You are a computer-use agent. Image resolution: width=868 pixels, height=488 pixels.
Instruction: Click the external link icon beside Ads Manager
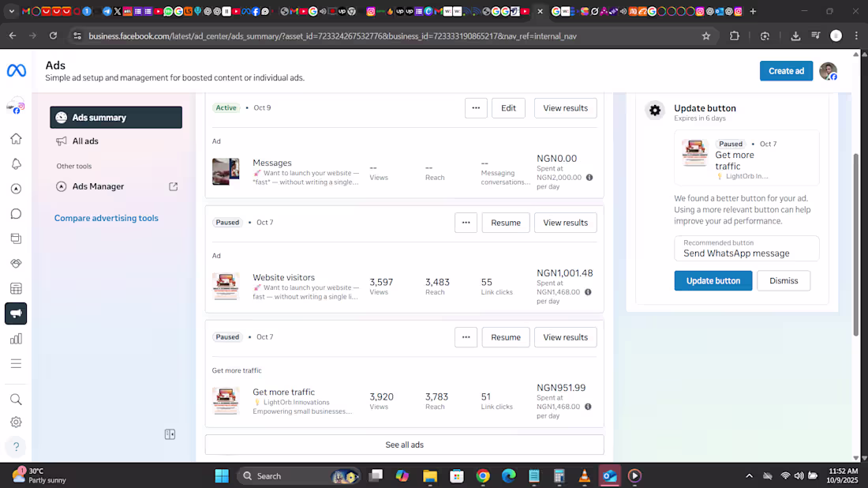[174, 186]
